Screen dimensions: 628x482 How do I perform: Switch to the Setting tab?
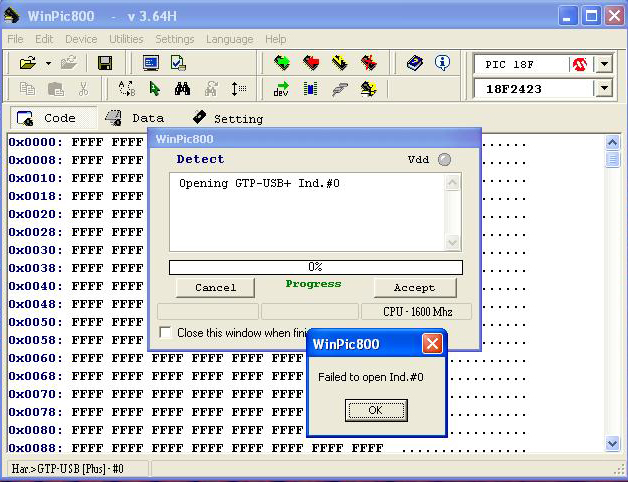227,118
